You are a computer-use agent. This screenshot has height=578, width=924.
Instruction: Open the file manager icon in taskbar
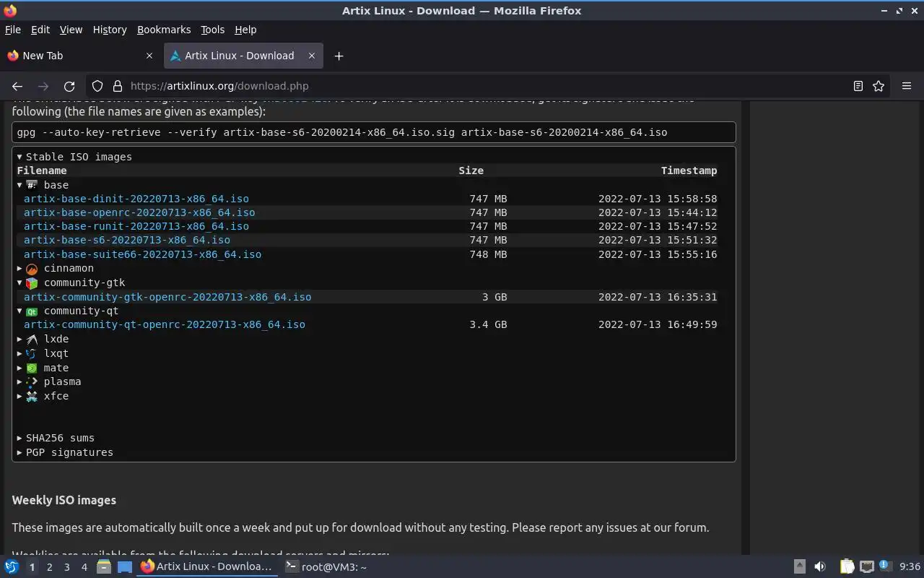click(x=103, y=567)
